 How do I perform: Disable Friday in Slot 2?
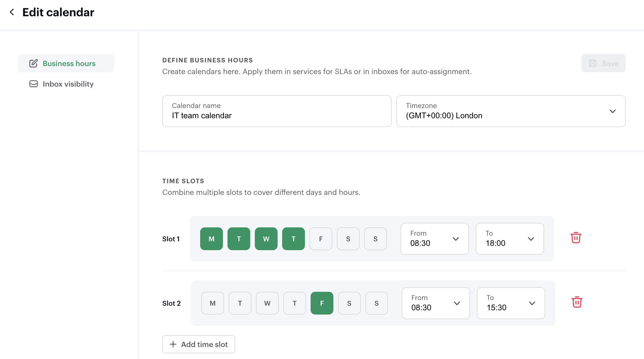322,303
